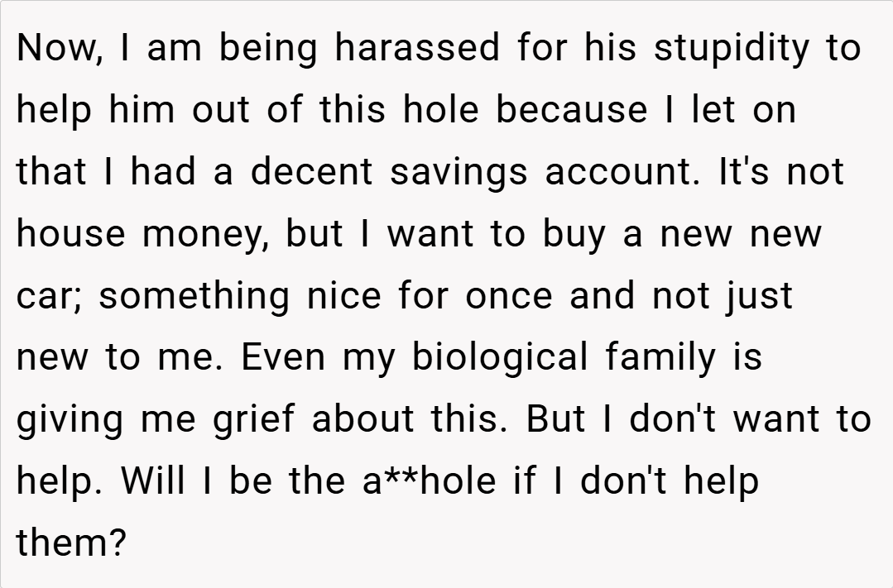The height and width of the screenshot is (588, 893).
Task: Click the word "biological"
Action: 501,358
